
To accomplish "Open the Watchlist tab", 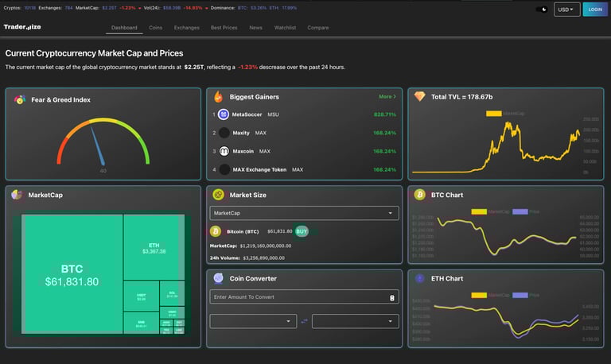I will (x=285, y=28).
